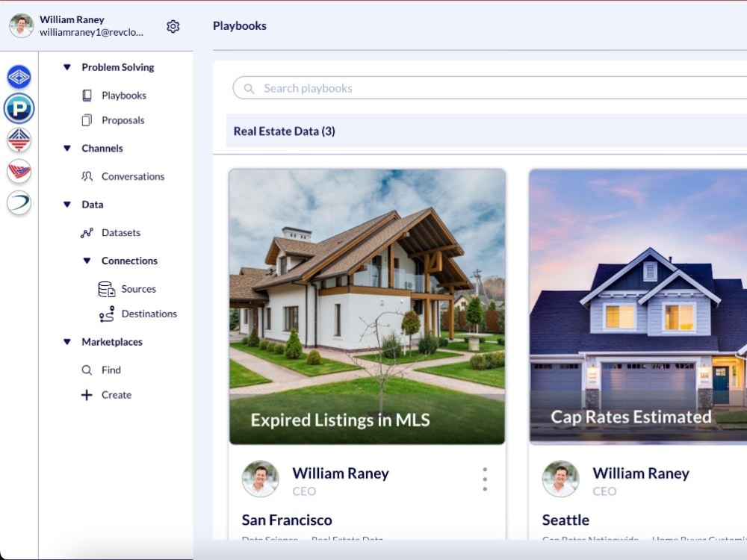The image size is (747, 560).
Task: Click the San Francisco playbook title
Action: (x=287, y=520)
